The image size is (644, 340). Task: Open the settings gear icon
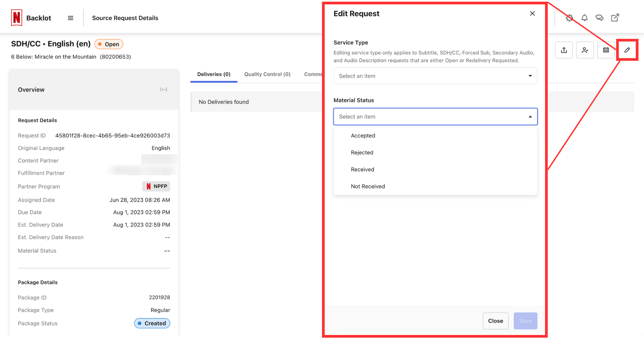click(569, 18)
